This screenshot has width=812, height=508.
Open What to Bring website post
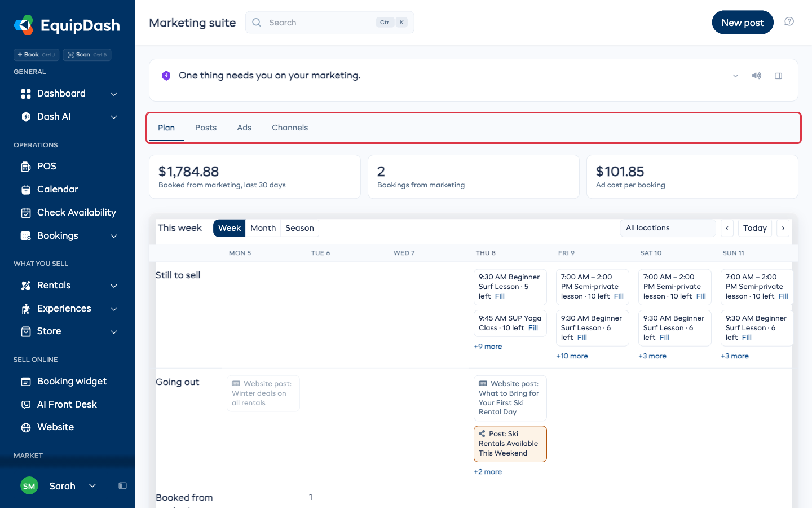[510, 398]
